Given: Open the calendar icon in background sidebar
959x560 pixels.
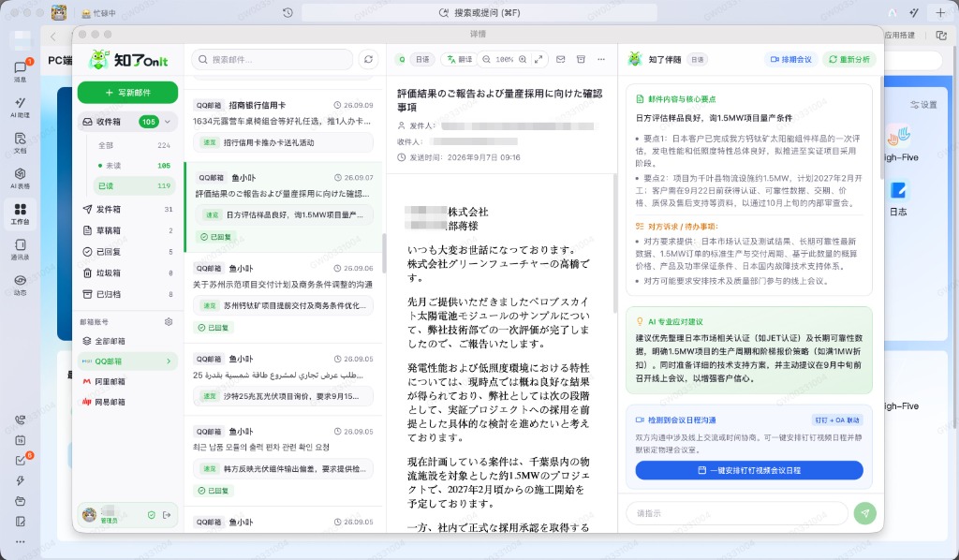Looking at the screenshot, I should coord(21,440).
